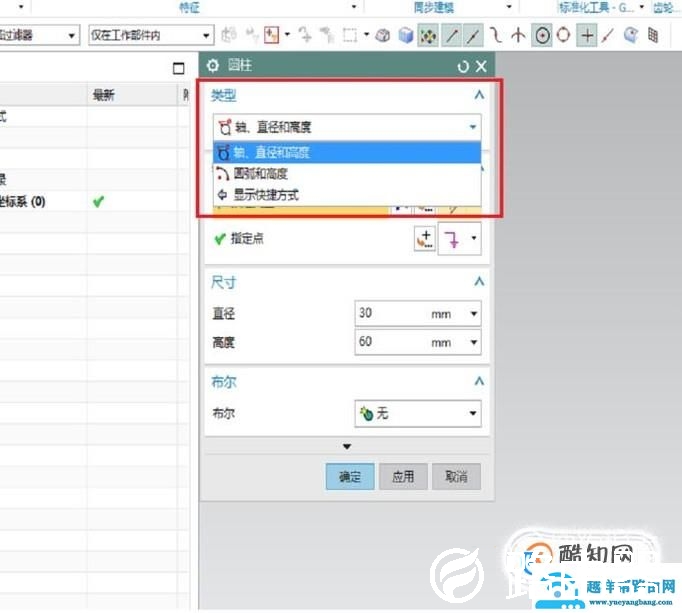The image size is (682, 613).
Task: Open the point type arrow beside 指定点
Action: (474, 238)
